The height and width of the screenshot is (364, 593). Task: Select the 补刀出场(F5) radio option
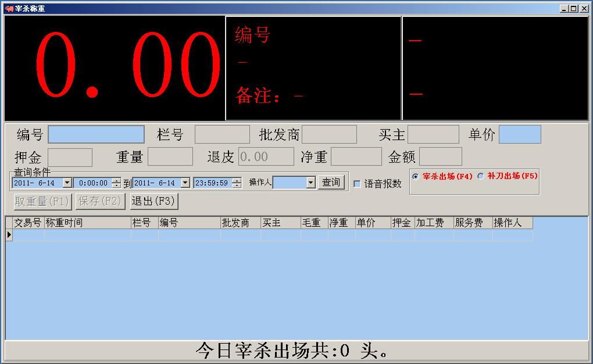[x=480, y=176]
